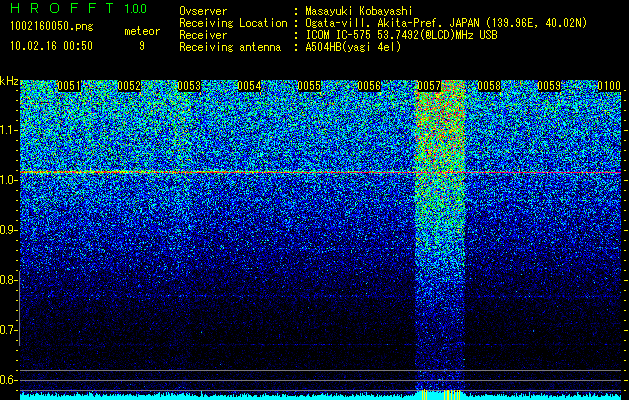Click the yellow meteor echo bars at bottom
The height and width of the screenshot is (400, 629).
440,395
